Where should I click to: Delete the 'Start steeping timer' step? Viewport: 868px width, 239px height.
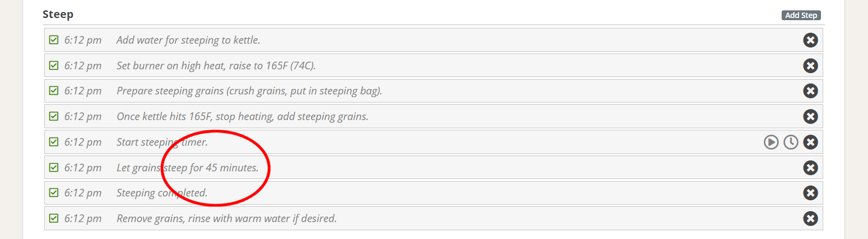(811, 142)
